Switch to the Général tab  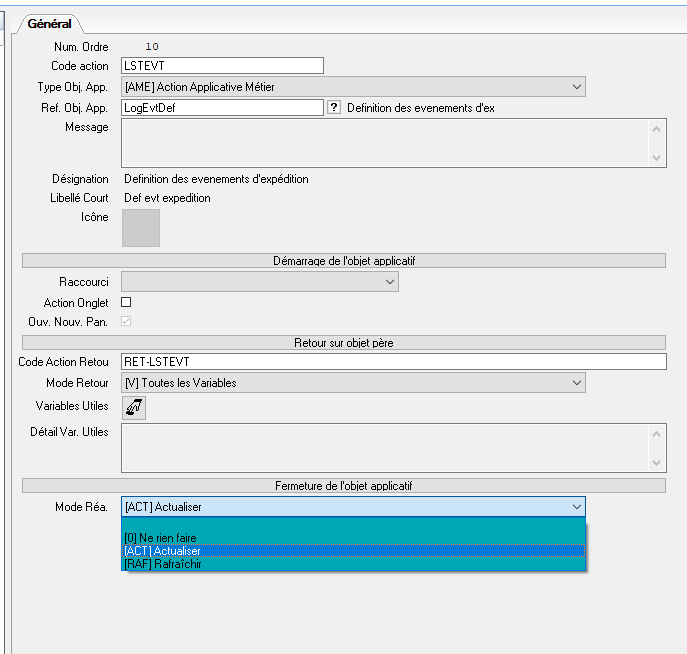click(49, 23)
